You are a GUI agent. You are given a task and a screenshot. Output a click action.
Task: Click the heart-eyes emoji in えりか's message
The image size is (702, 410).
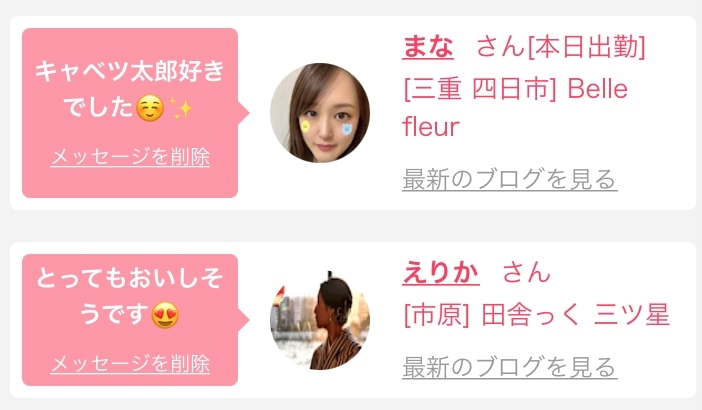click(165, 315)
